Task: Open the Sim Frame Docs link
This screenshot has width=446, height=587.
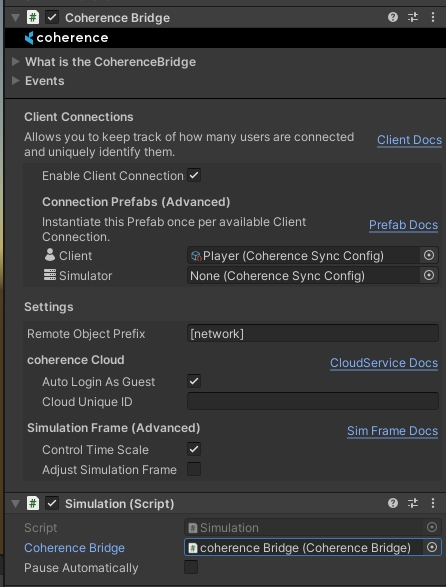Action: [x=392, y=431]
